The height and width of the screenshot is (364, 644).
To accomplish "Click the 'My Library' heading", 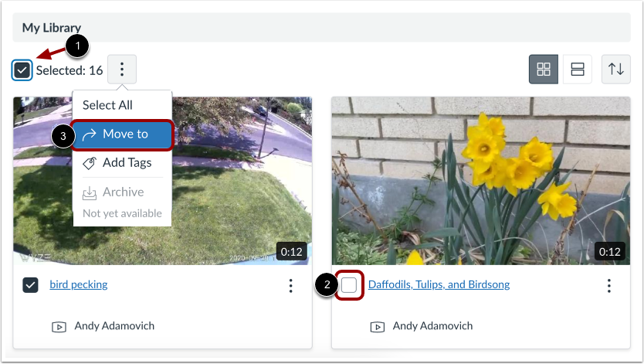I will (51, 28).
